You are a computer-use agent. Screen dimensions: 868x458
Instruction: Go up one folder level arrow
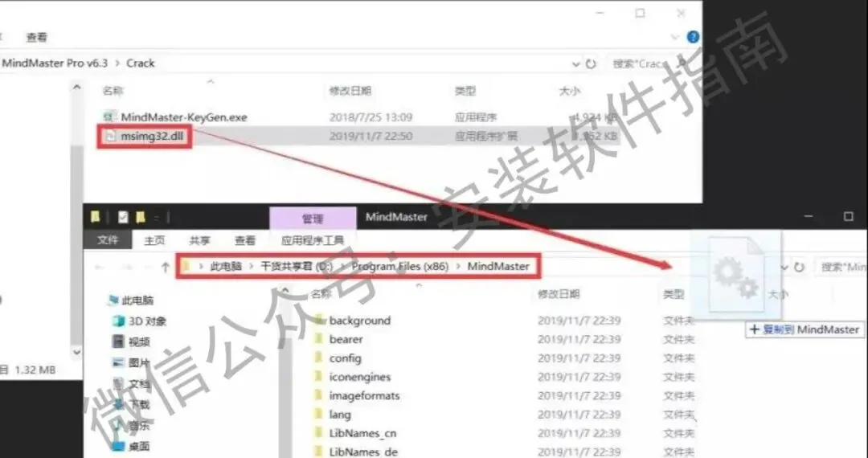pos(165,267)
